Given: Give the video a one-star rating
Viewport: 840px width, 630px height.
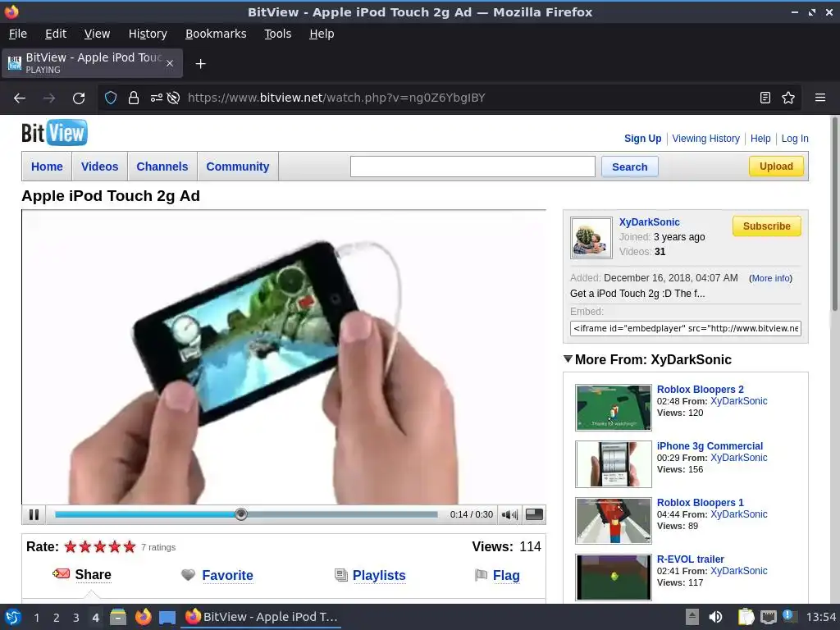Looking at the screenshot, I should [71, 546].
